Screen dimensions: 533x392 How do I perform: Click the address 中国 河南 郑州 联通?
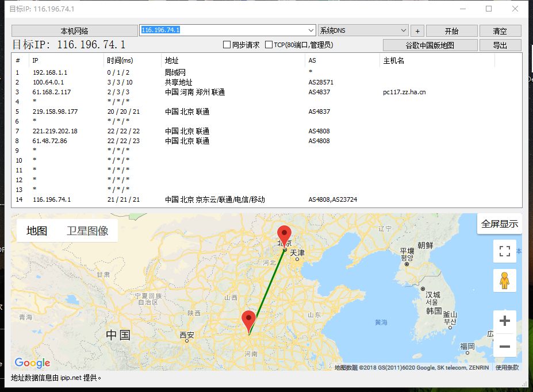click(x=195, y=92)
